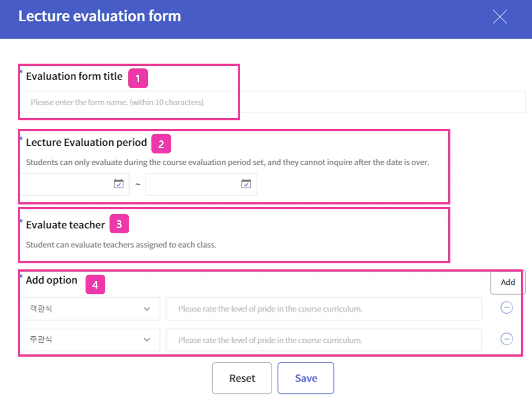Click the Add option button

tap(508, 282)
